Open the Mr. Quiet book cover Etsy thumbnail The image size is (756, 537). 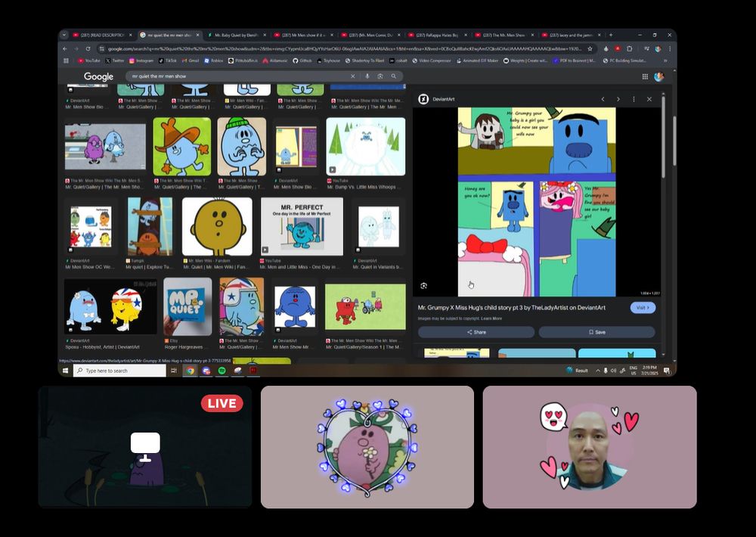[x=187, y=306]
